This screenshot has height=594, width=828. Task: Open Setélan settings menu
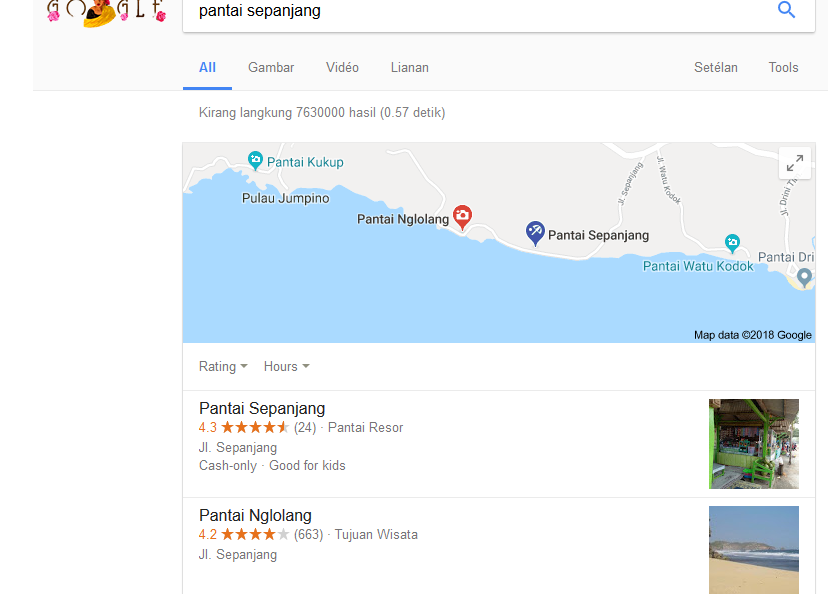[716, 68]
